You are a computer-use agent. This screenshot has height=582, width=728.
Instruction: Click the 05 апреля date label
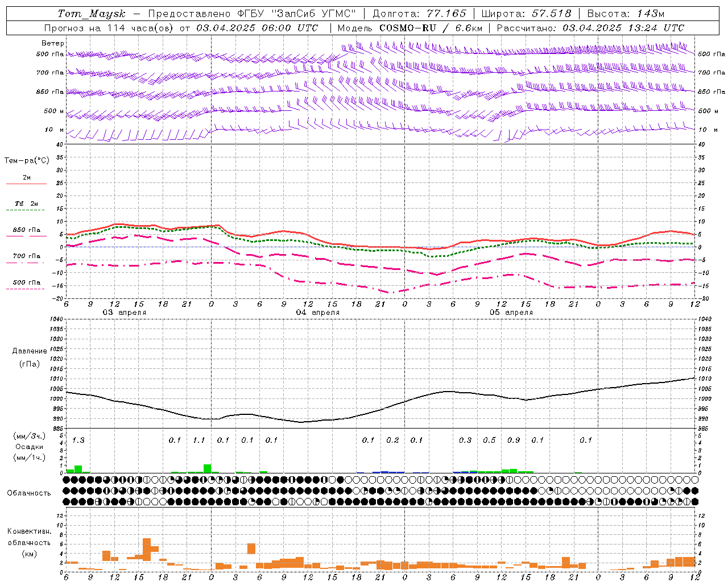click(x=511, y=313)
